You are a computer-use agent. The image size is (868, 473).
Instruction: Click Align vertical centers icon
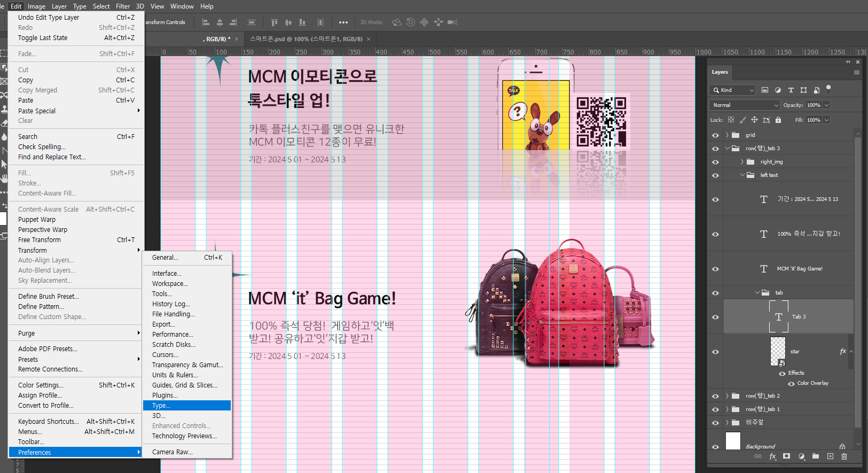coord(288,22)
